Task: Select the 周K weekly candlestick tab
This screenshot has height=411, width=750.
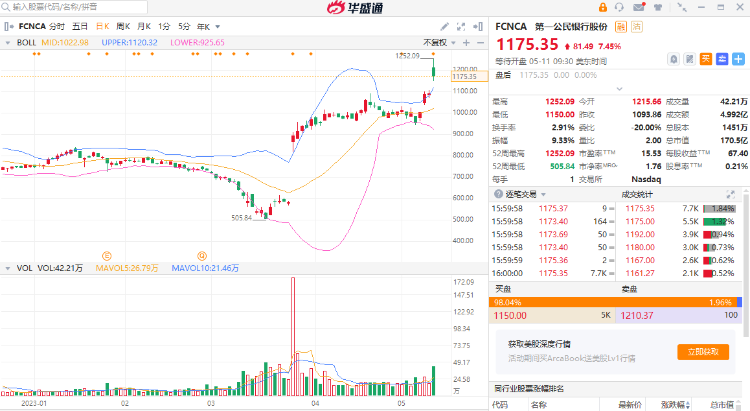Action: coord(123,27)
